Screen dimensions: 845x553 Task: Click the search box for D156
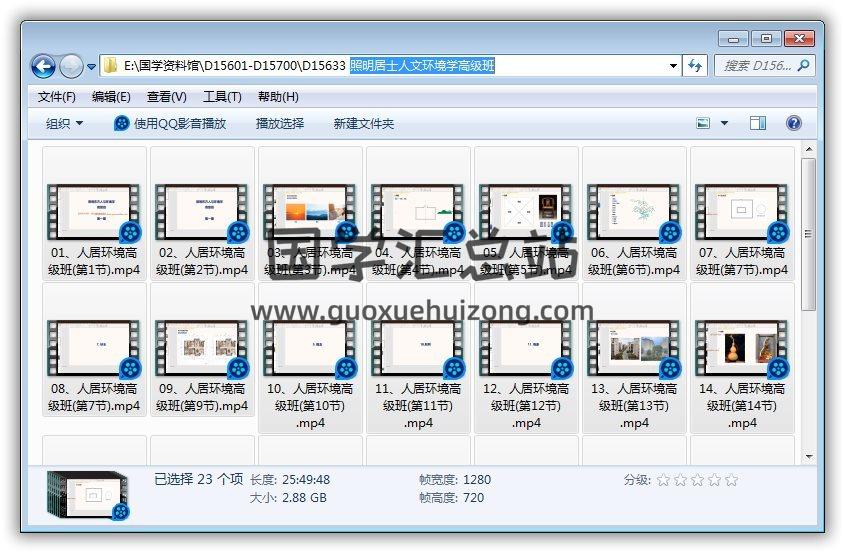(x=764, y=66)
